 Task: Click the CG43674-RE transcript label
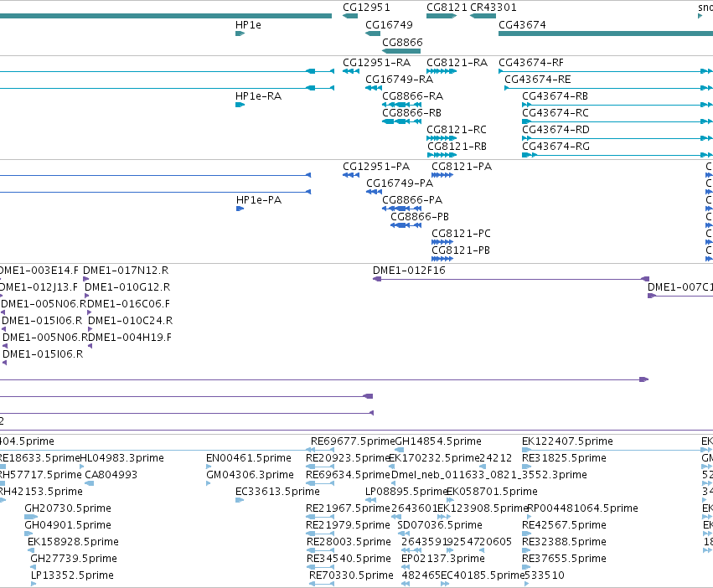[538, 80]
